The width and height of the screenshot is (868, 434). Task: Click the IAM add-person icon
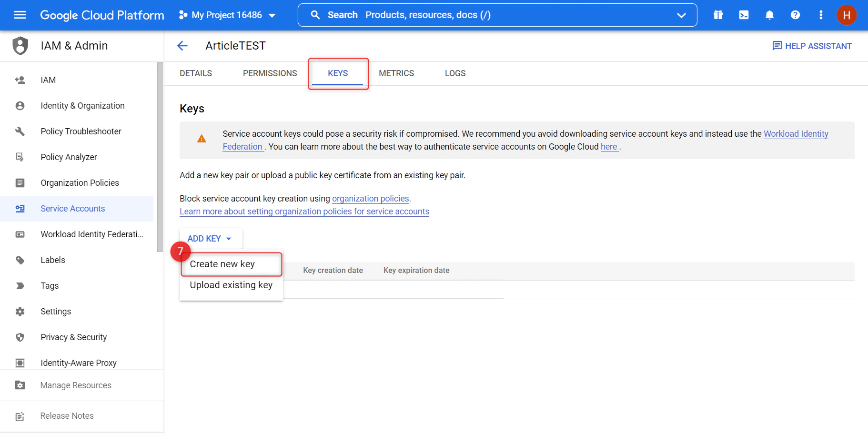coord(20,80)
